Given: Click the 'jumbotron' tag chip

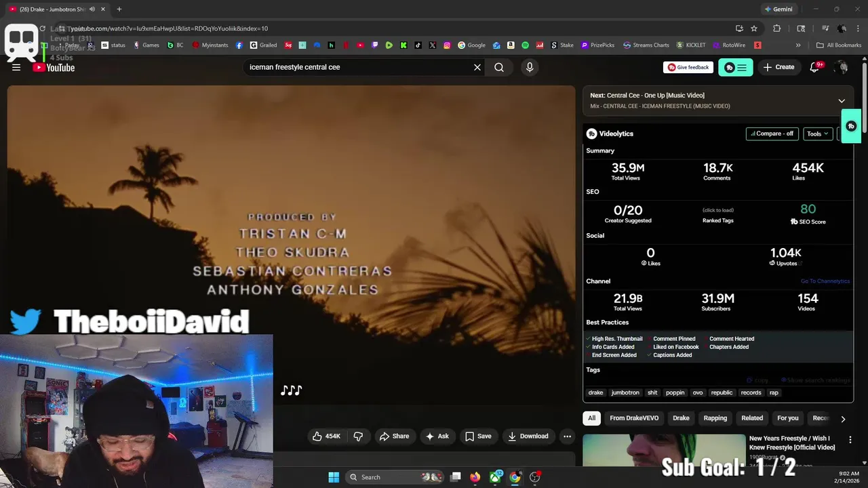Looking at the screenshot, I should (625, 392).
